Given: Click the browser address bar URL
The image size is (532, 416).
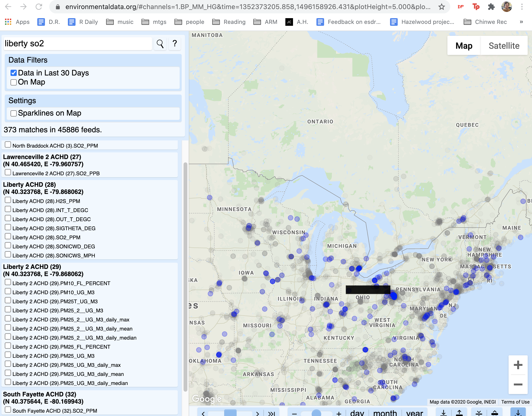Looking at the screenshot, I should click(248, 7).
